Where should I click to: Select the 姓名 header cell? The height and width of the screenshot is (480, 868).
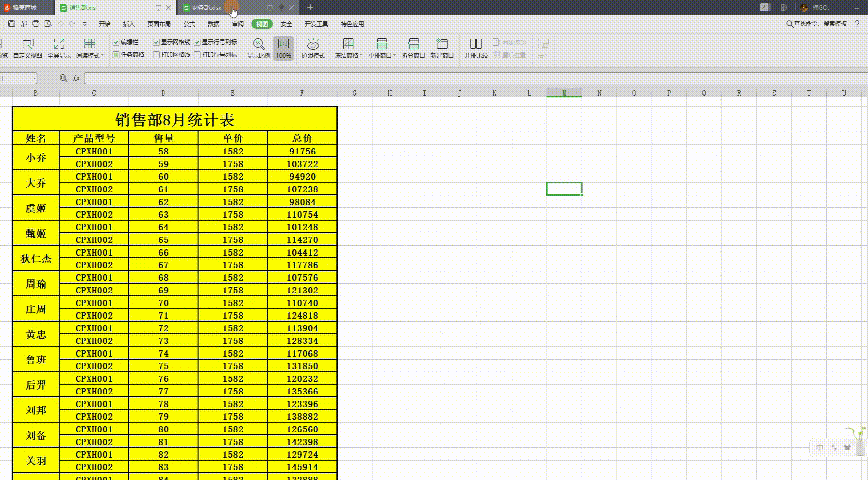click(x=36, y=138)
